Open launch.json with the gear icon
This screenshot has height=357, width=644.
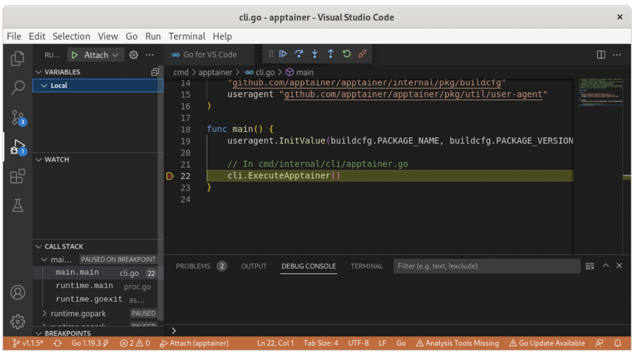coord(134,55)
